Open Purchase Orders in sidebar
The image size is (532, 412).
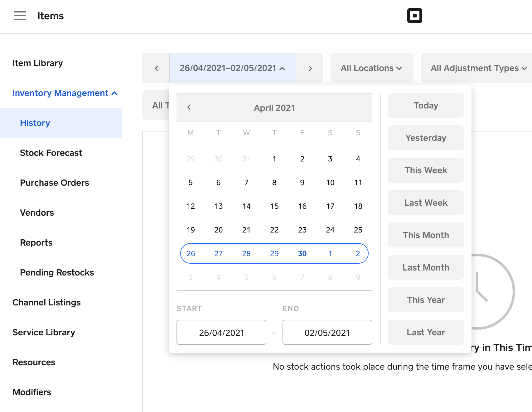pyautogui.click(x=55, y=183)
